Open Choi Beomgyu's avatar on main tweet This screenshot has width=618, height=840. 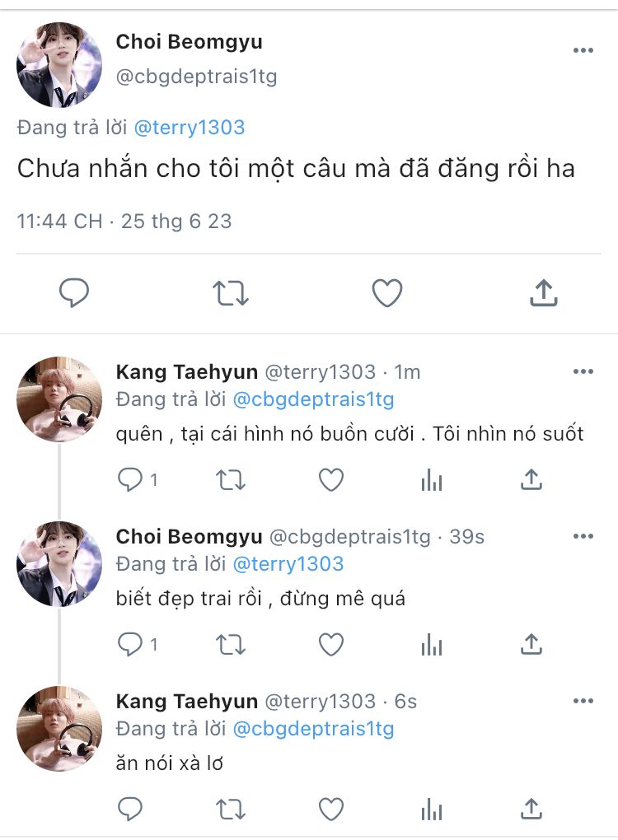(x=59, y=65)
